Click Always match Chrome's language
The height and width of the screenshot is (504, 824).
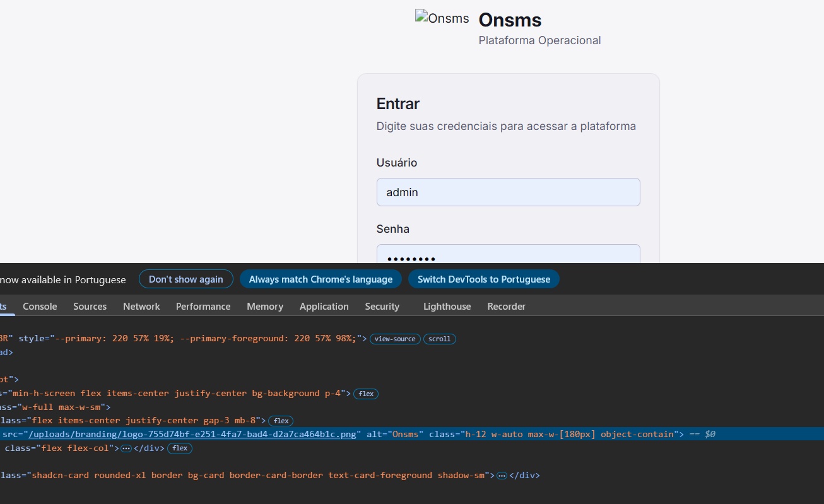click(x=321, y=279)
